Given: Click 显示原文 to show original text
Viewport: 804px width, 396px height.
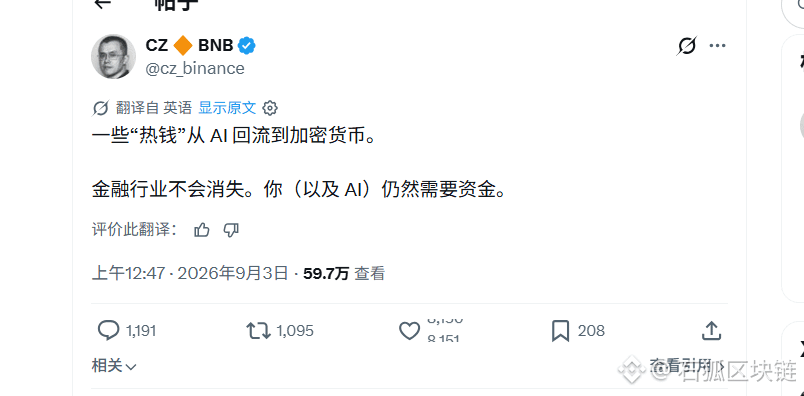Looking at the screenshot, I should (x=227, y=108).
